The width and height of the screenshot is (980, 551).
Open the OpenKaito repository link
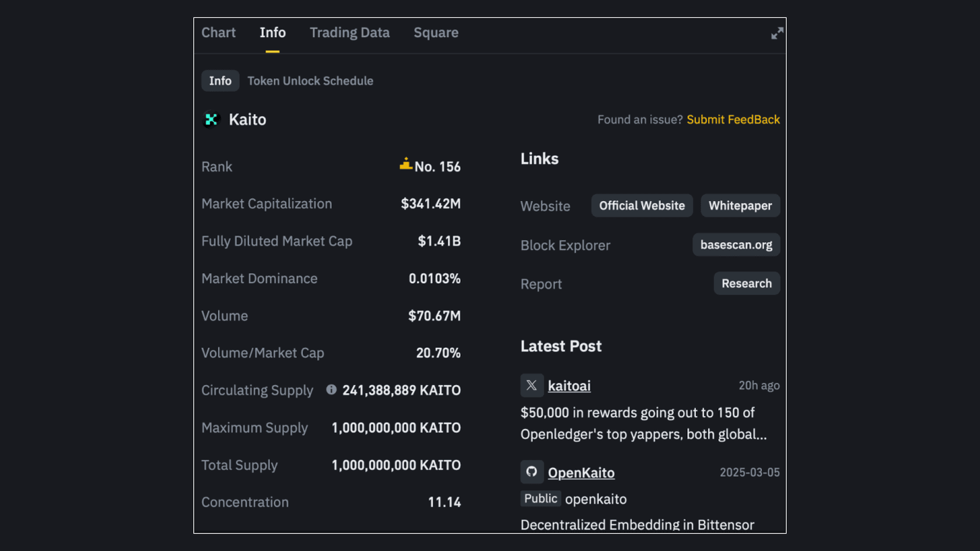[581, 473]
